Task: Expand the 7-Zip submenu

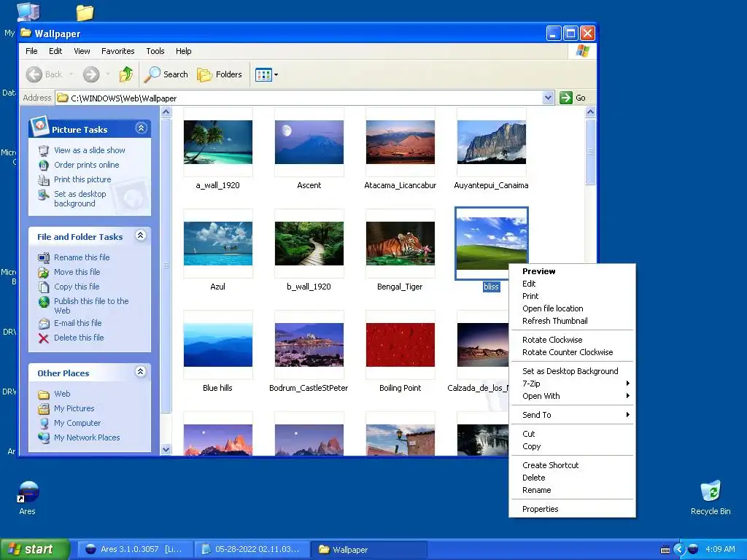Action: click(x=572, y=384)
